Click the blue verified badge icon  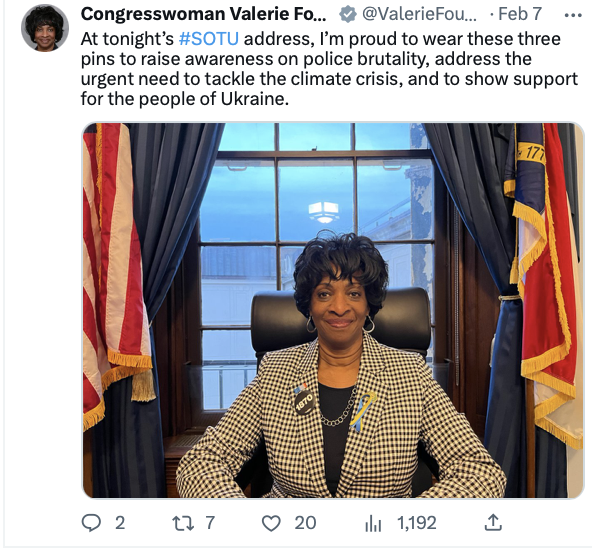347,14
